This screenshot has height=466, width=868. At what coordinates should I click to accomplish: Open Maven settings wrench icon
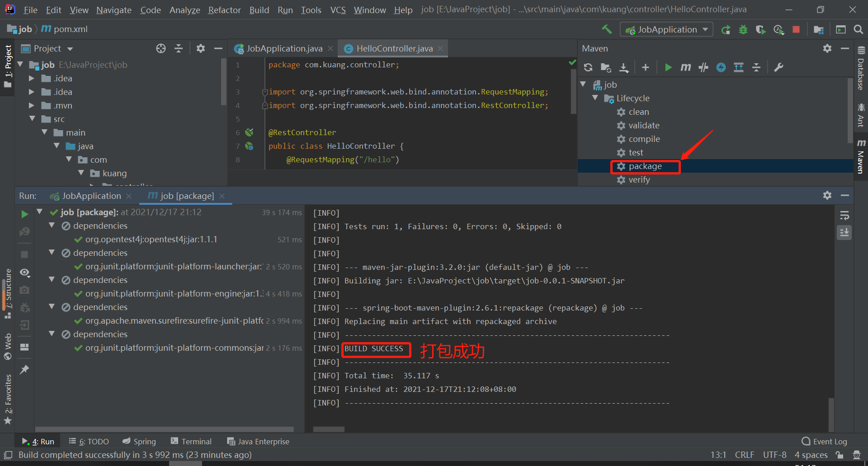pos(778,67)
